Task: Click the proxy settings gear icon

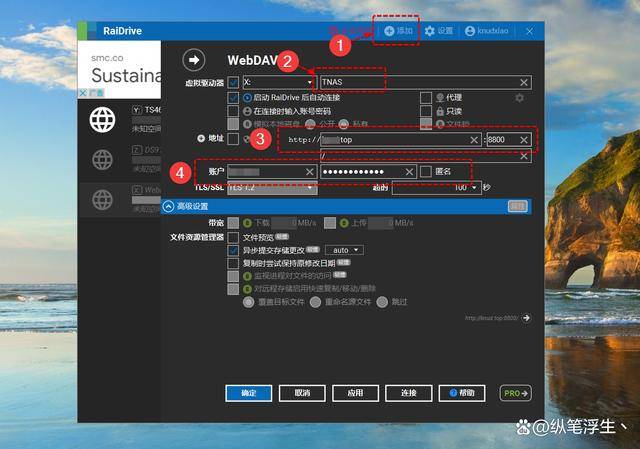Action: click(x=519, y=98)
